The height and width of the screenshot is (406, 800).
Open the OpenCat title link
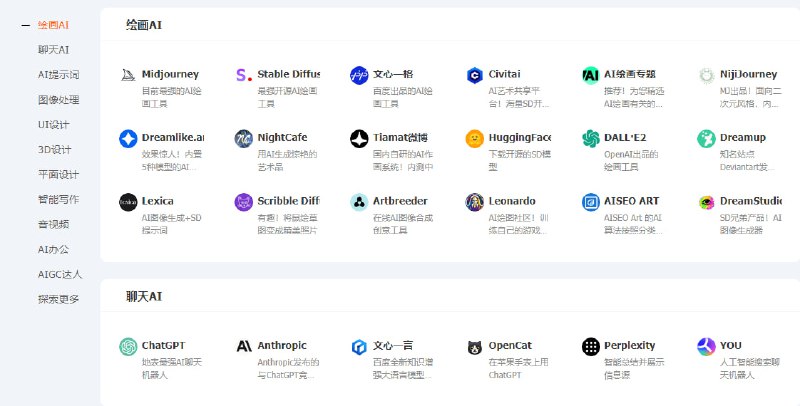pyautogui.click(x=510, y=346)
